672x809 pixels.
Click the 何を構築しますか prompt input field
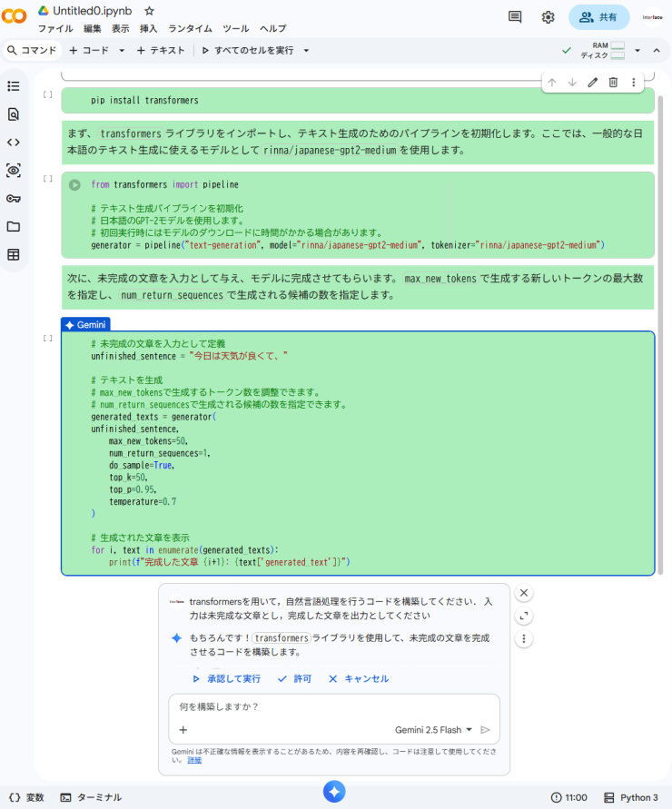[x=334, y=706]
